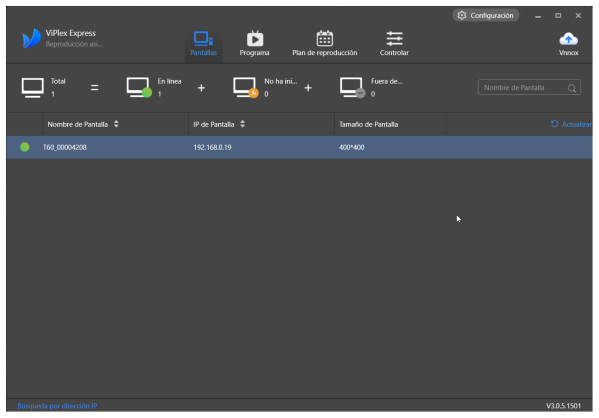Open the Pantallas tab
Screen dimensions: 599x418
204,44
